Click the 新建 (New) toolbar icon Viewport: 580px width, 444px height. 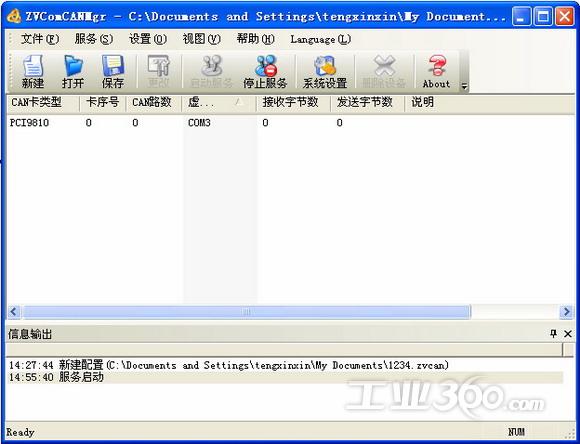pos(33,72)
